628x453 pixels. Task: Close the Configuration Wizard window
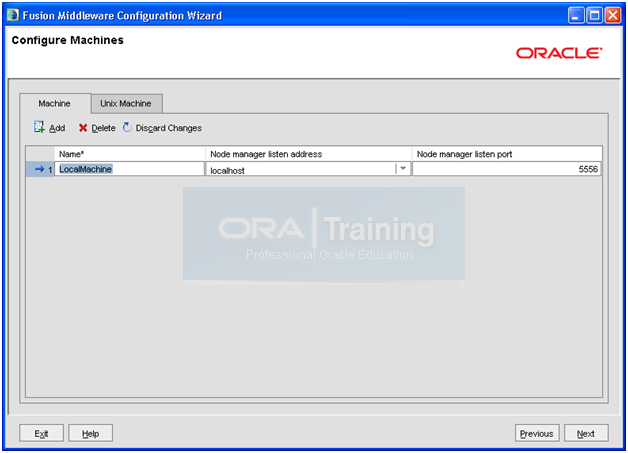click(x=613, y=16)
